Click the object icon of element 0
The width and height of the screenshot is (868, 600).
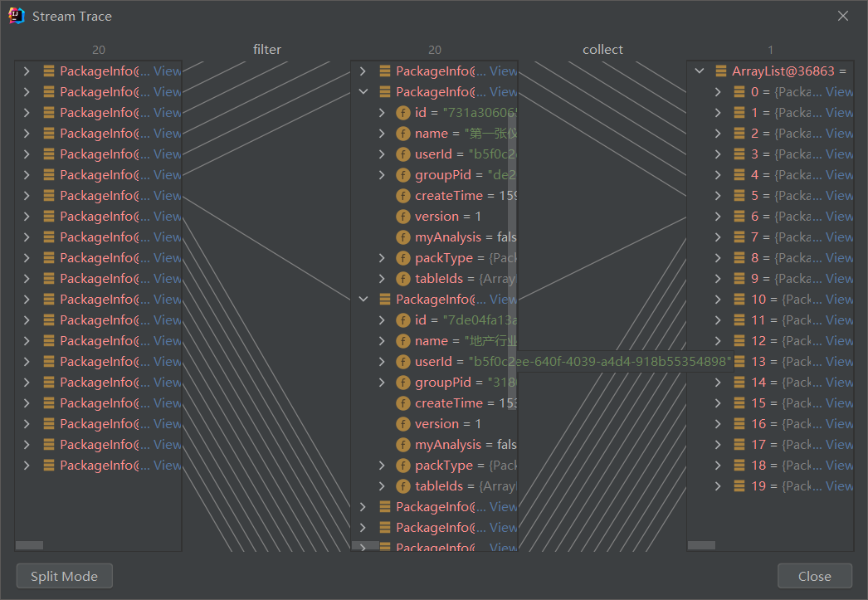coord(739,92)
